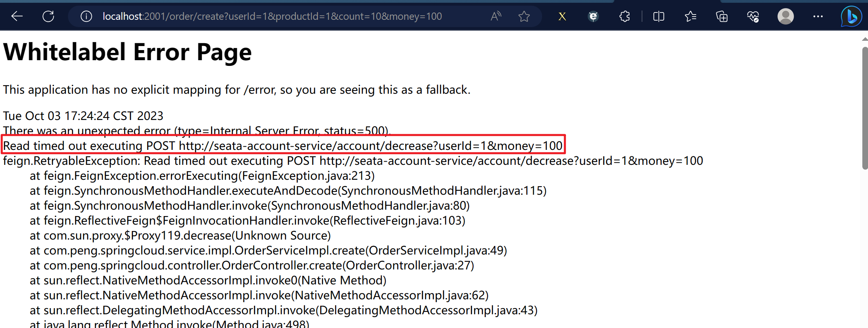This screenshot has width=868, height=328.
Task: Click 'DelegatingMethodAccessorImpl.invoke' stack line
Action: coord(283,310)
